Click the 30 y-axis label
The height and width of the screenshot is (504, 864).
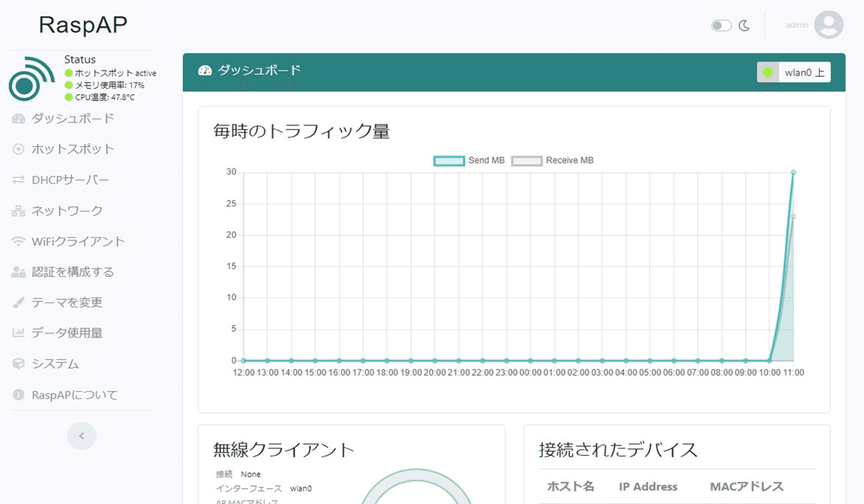click(x=231, y=172)
